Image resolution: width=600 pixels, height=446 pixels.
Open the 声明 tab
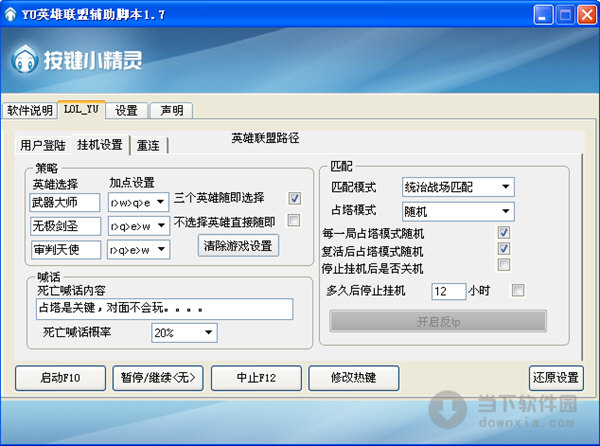[x=171, y=111]
